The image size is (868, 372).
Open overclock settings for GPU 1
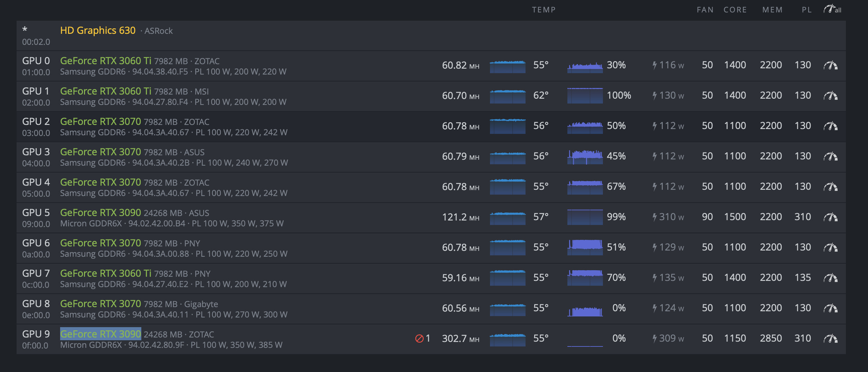[830, 96]
